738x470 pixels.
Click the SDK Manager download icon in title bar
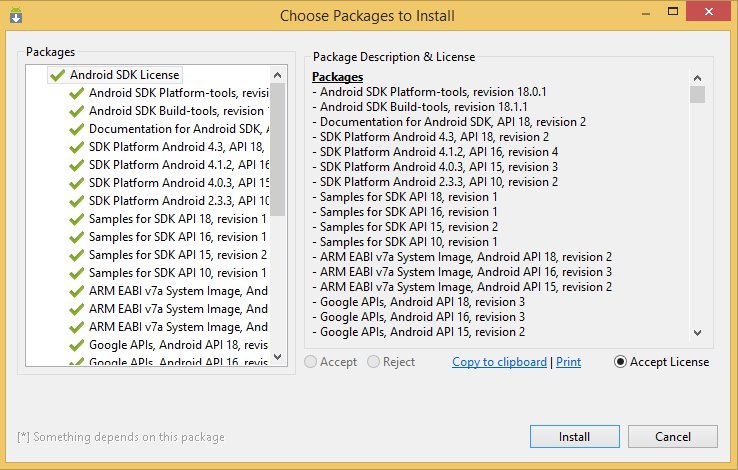coord(16,16)
